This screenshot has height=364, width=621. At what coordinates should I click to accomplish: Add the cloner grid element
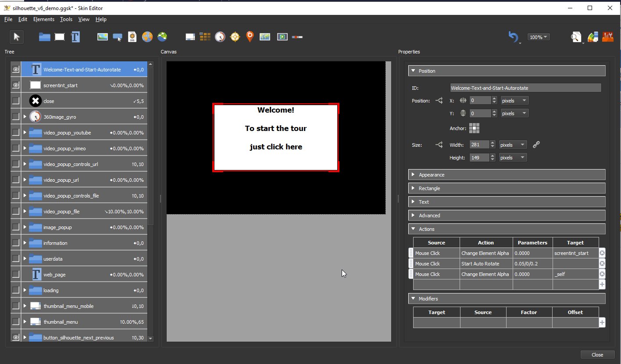[205, 37]
